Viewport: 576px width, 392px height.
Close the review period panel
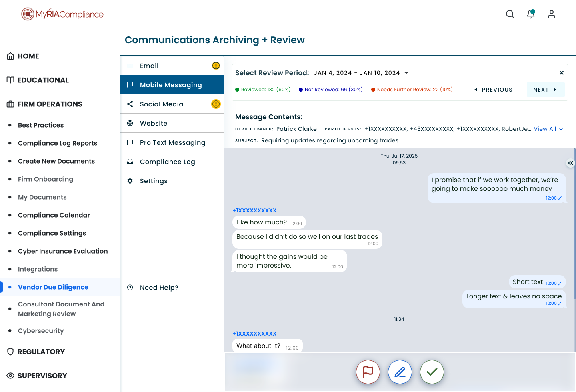(562, 73)
